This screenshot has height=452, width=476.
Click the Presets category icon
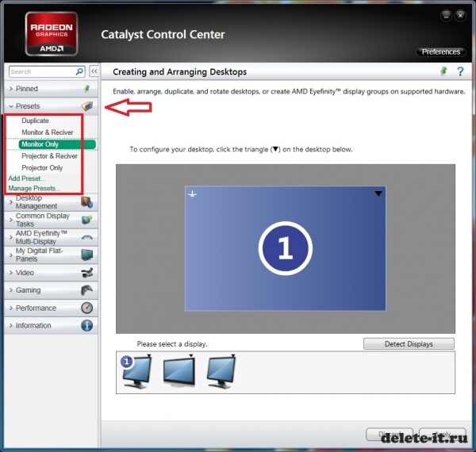click(87, 106)
